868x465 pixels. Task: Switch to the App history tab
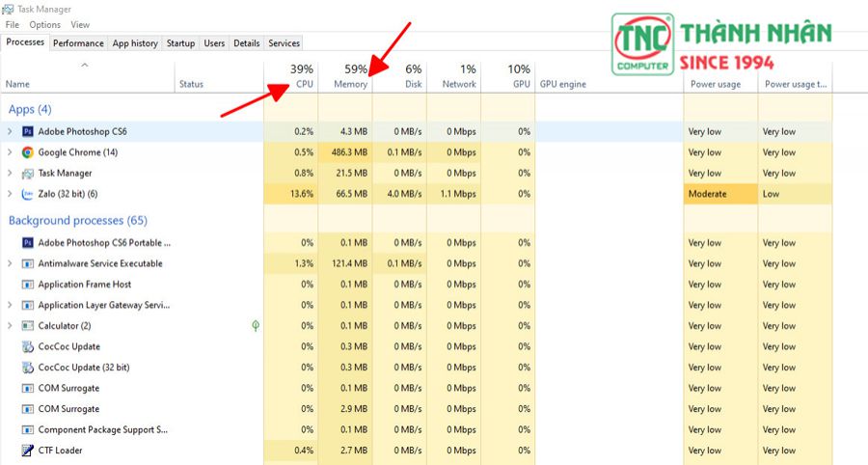coord(135,43)
